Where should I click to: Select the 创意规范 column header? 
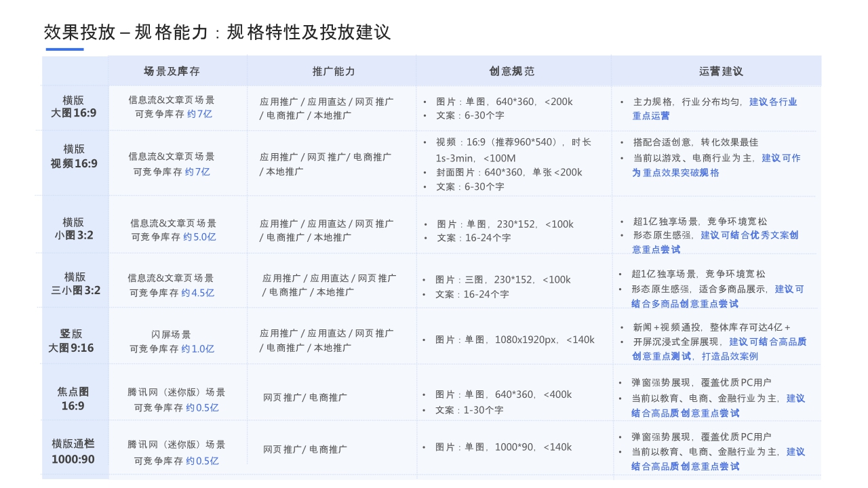513,70
